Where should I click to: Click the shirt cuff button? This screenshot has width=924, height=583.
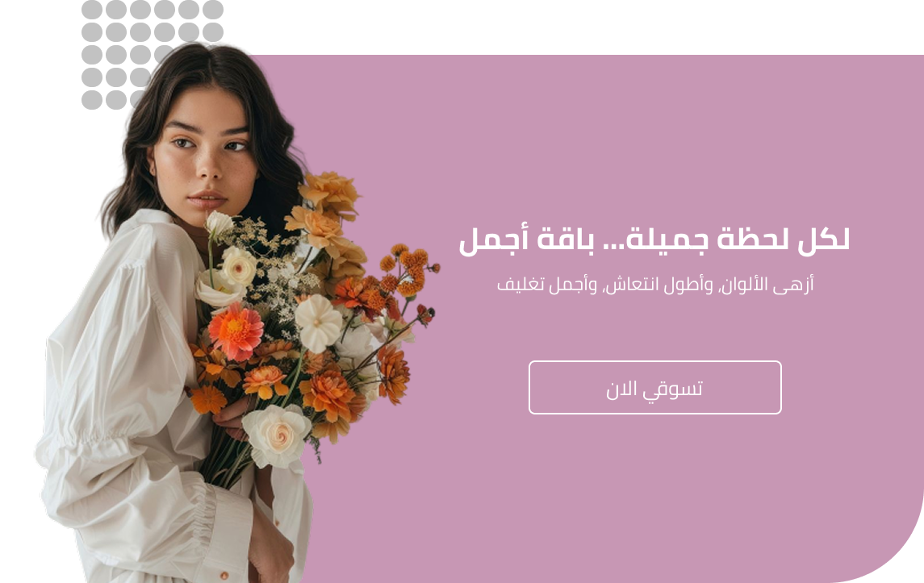[224, 576]
